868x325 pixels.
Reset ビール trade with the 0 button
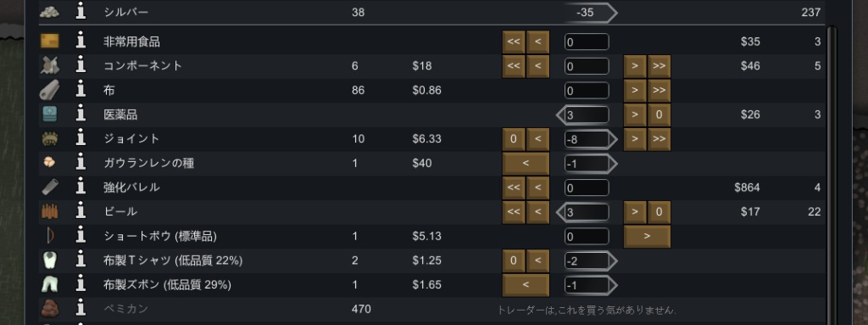(x=659, y=212)
